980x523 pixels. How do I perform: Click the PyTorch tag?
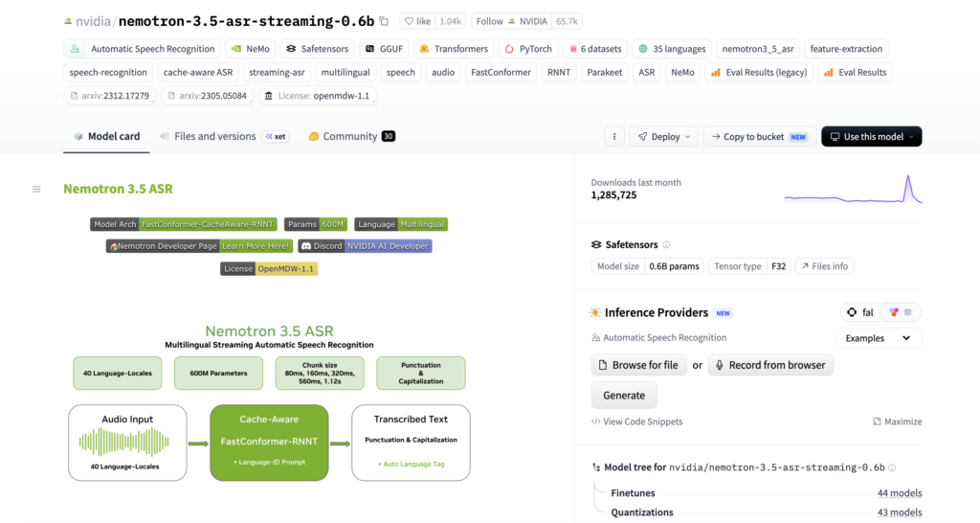[528, 49]
